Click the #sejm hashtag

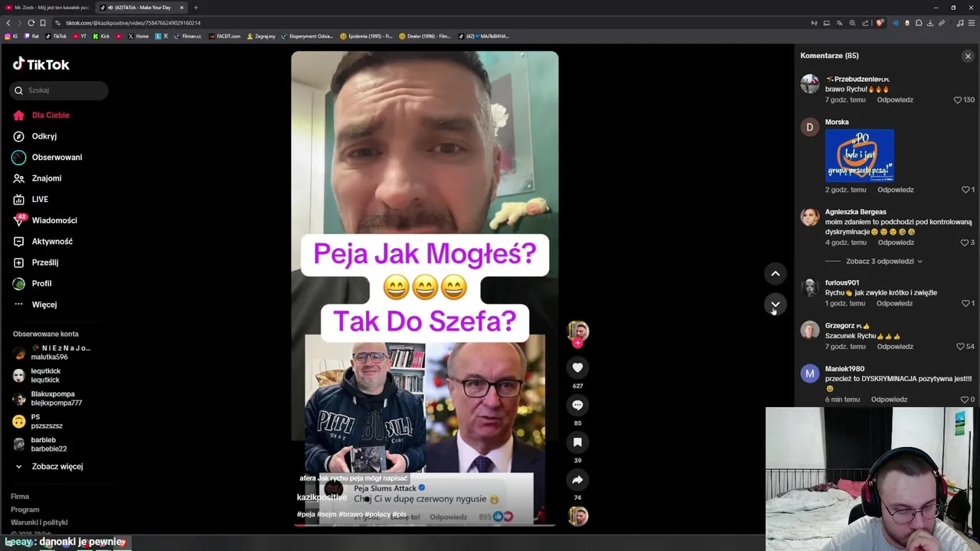pyautogui.click(x=327, y=514)
